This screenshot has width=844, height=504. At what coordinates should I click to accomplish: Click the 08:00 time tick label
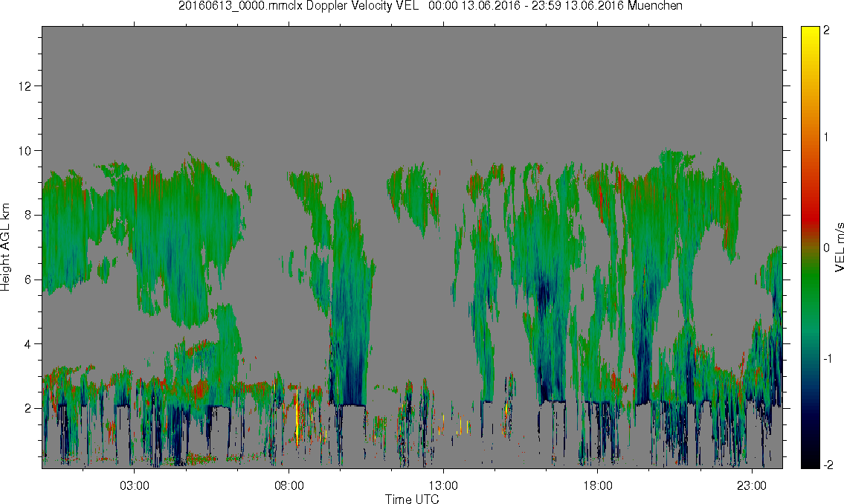coord(289,485)
